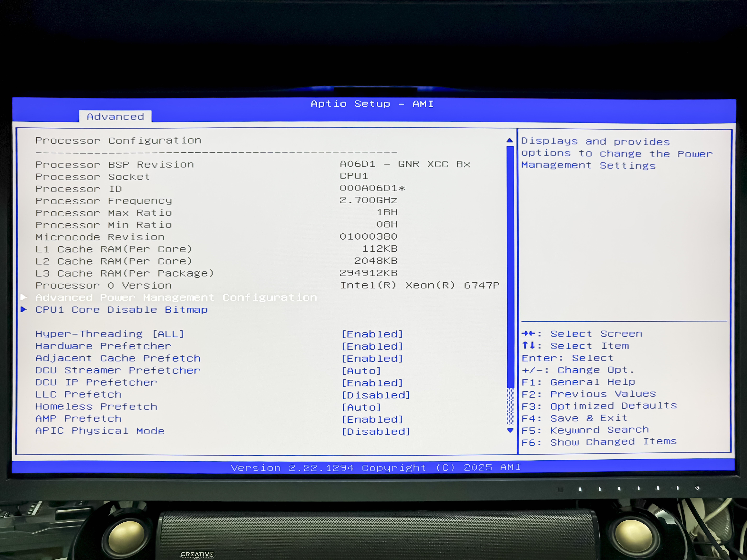This screenshot has height=560, width=747.
Task: Click the 01000380 microcode value
Action: pyautogui.click(x=368, y=236)
